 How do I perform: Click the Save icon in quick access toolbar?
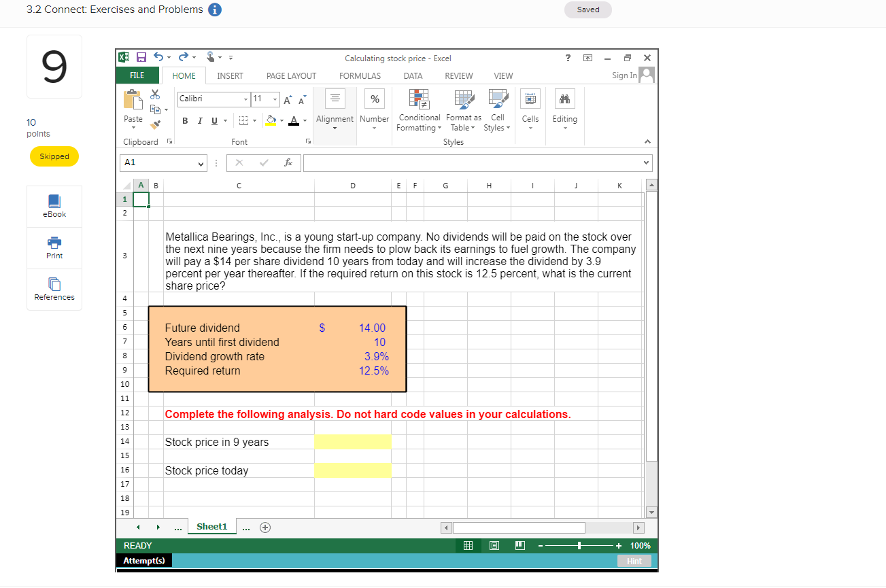[x=141, y=58]
